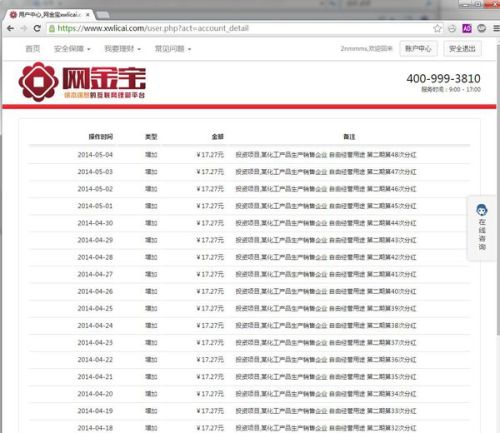The image size is (500, 433).
Task: Open the Chrome hamburger menu
Action: [x=496, y=29]
